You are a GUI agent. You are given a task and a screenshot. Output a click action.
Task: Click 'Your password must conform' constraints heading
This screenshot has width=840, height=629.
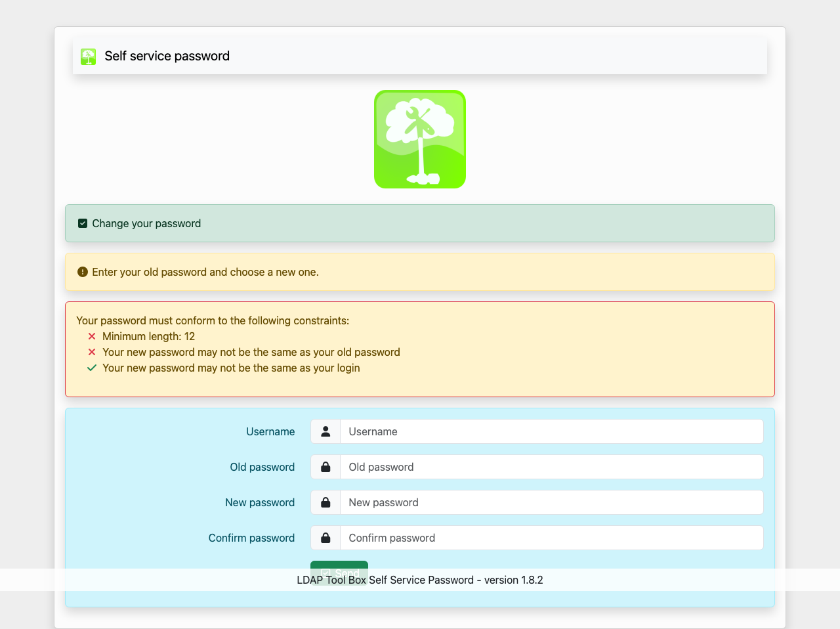tap(213, 320)
